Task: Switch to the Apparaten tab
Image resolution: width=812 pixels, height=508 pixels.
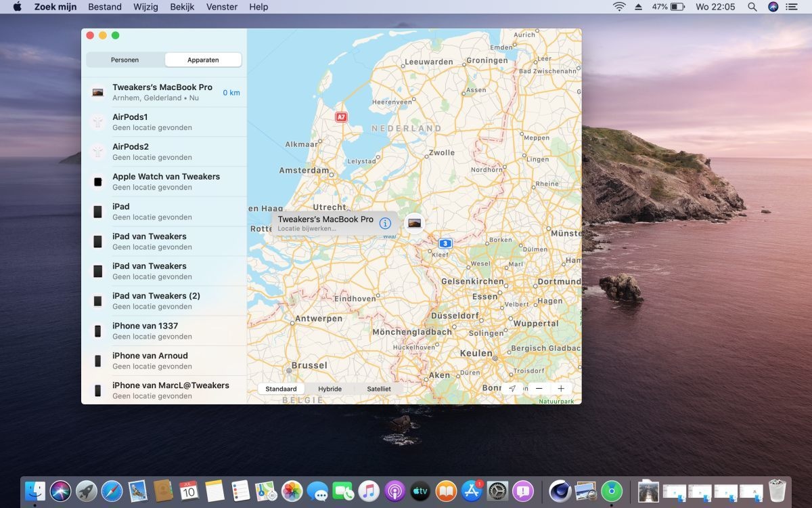Action: pos(203,60)
